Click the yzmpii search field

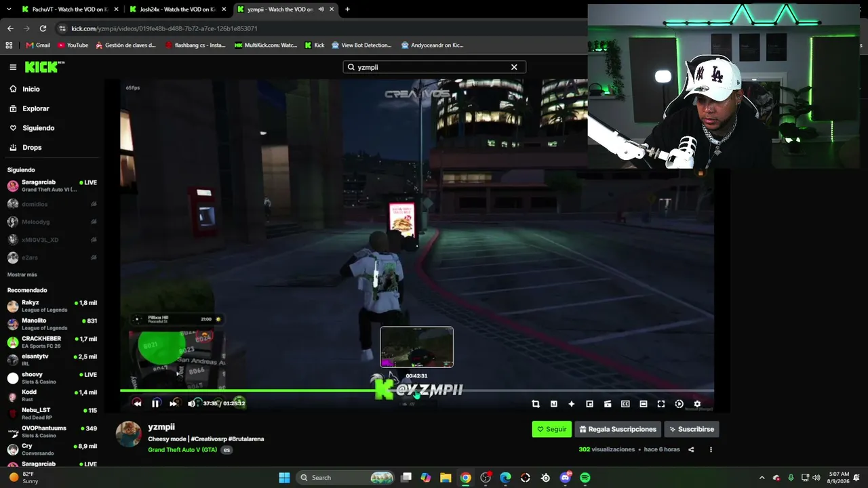pyautogui.click(x=434, y=67)
